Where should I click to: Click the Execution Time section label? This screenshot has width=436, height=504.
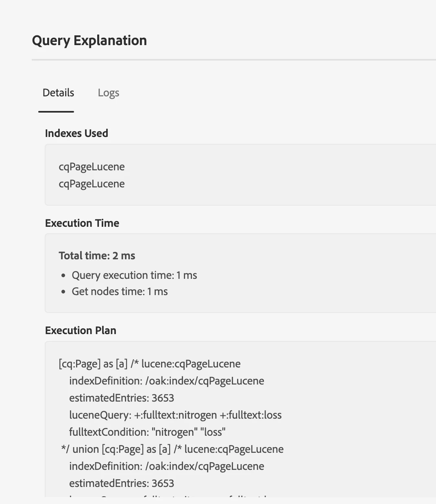(82, 223)
